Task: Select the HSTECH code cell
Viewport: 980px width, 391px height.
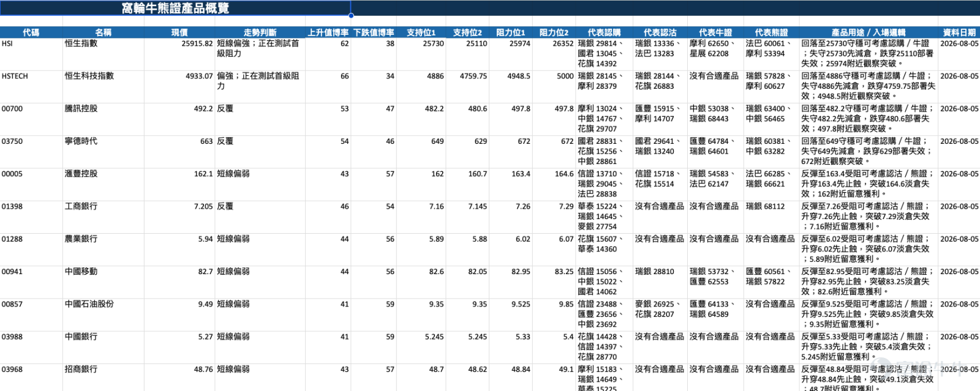Action: [x=31, y=86]
